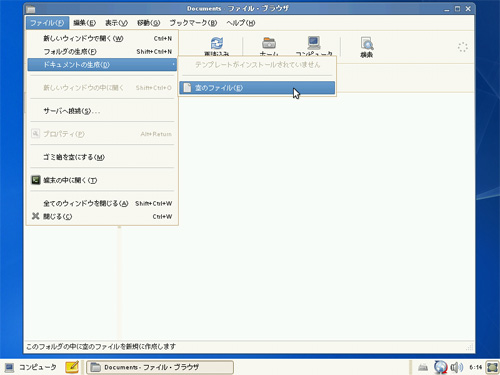
Task: Click the show desktop panel icon
Action: point(492,367)
